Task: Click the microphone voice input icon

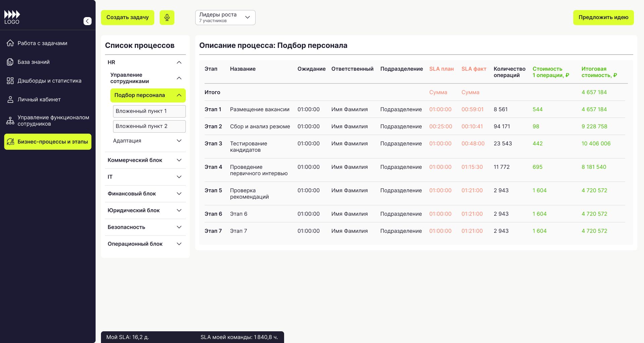Action: pyautogui.click(x=167, y=17)
